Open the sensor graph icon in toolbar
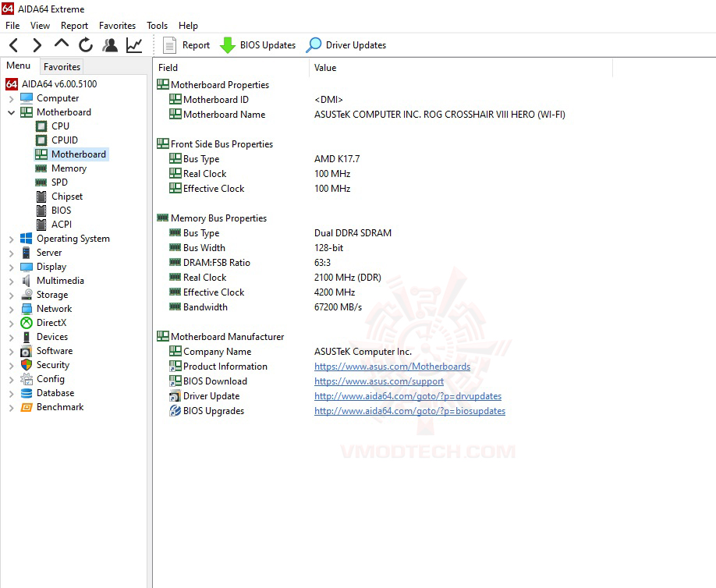The image size is (716, 588). pos(133,44)
